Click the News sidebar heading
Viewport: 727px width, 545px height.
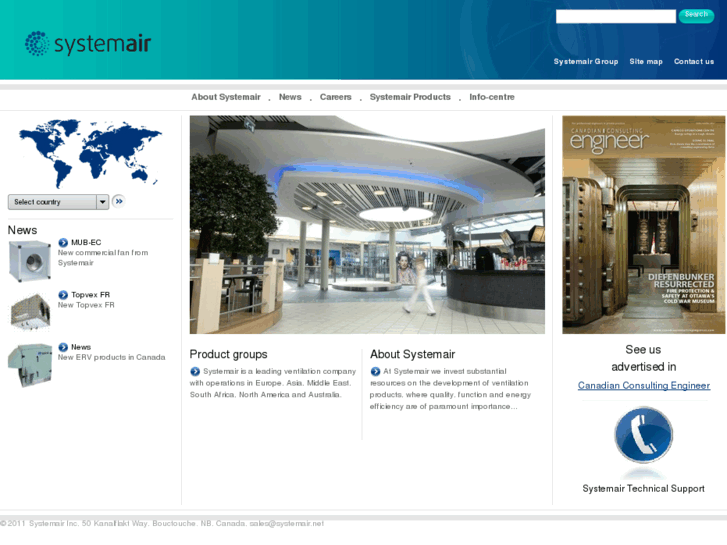(22, 230)
